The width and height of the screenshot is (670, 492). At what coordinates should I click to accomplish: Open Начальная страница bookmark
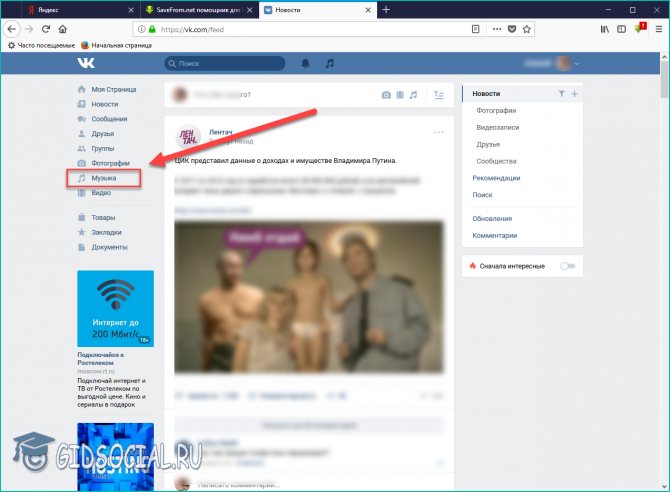click(116, 45)
